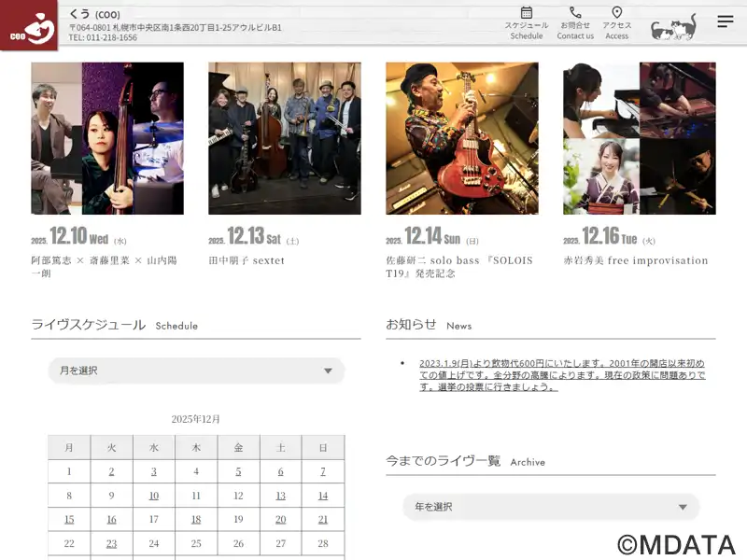747x560 pixels.
Task: Select December 20 on the calendar
Action: pos(281,520)
